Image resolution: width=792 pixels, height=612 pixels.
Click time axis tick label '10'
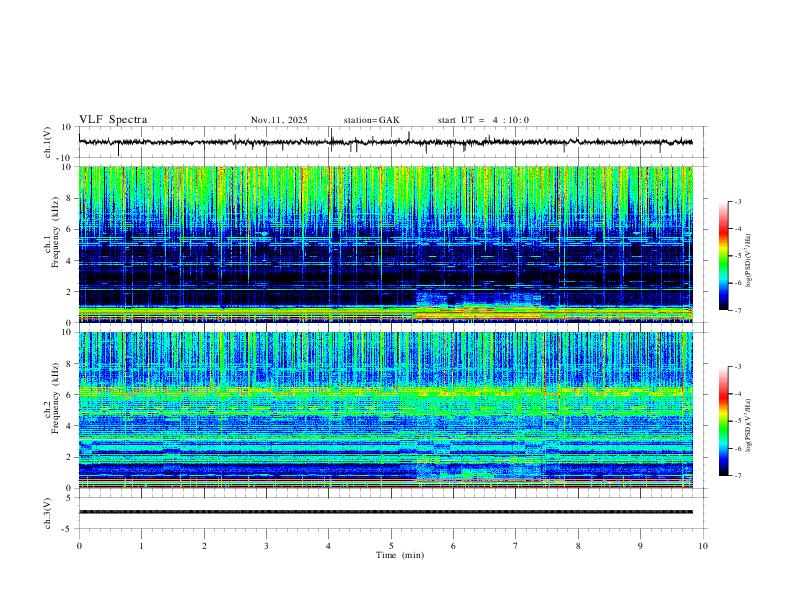[x=703, y=546]
